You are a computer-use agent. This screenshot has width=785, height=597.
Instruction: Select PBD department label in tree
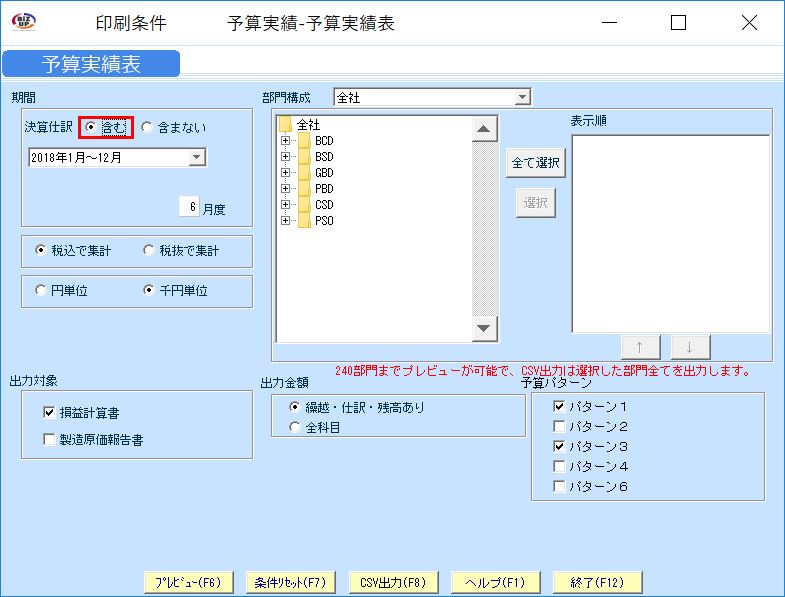click(x=324, y=189)
